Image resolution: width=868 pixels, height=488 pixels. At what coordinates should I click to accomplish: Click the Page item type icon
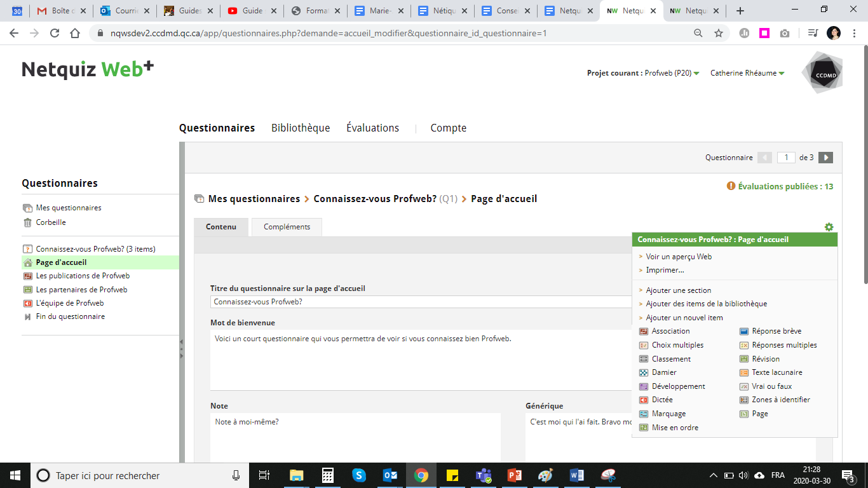tap(744, 414)
